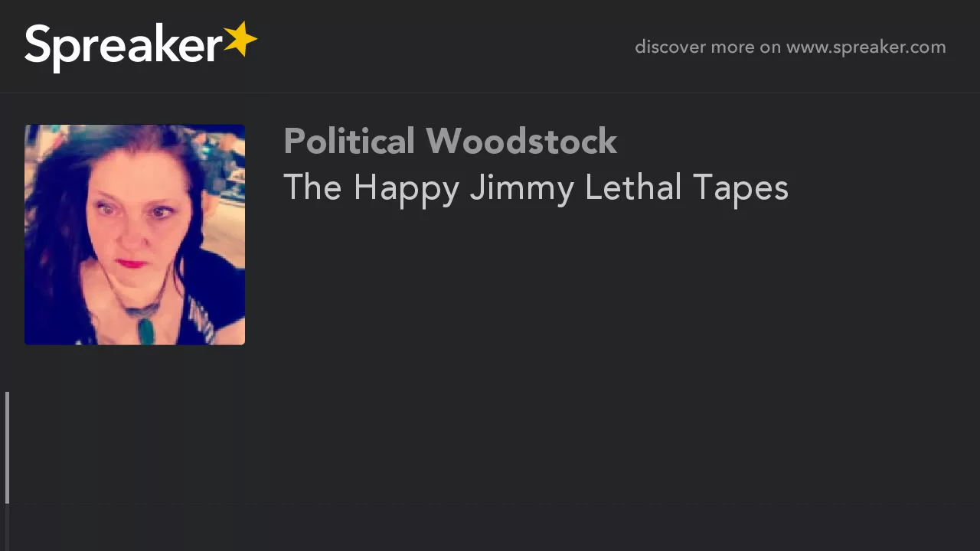Click the white waveform bar at left edge

pyautogui.click(x=7, y=448)
